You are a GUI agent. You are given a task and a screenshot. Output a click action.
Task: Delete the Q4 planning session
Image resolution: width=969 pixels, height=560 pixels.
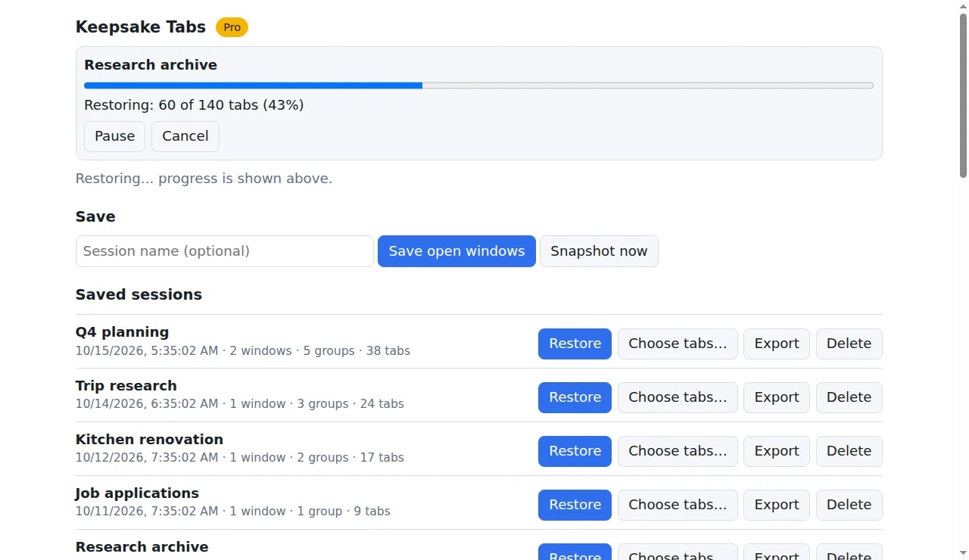(x=849, y=344)
